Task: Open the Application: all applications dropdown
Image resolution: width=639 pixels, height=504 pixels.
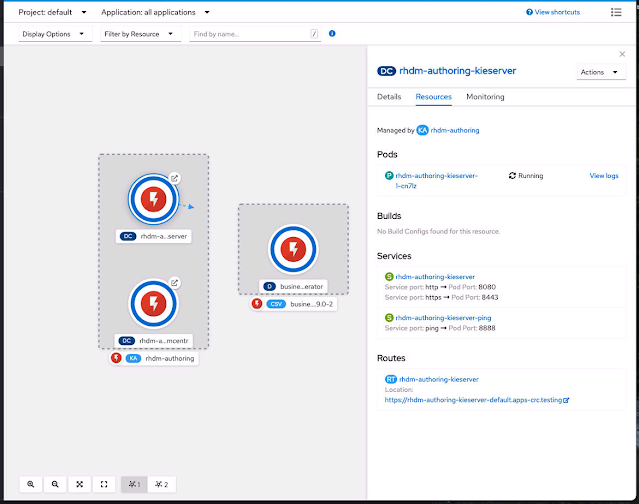Action: pyautogui.click(x=155, y=12)
